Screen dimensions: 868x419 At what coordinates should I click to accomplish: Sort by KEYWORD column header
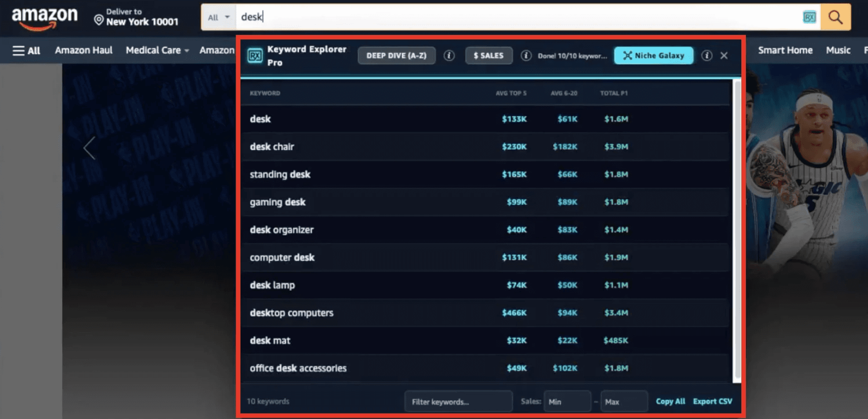[265, 93]
